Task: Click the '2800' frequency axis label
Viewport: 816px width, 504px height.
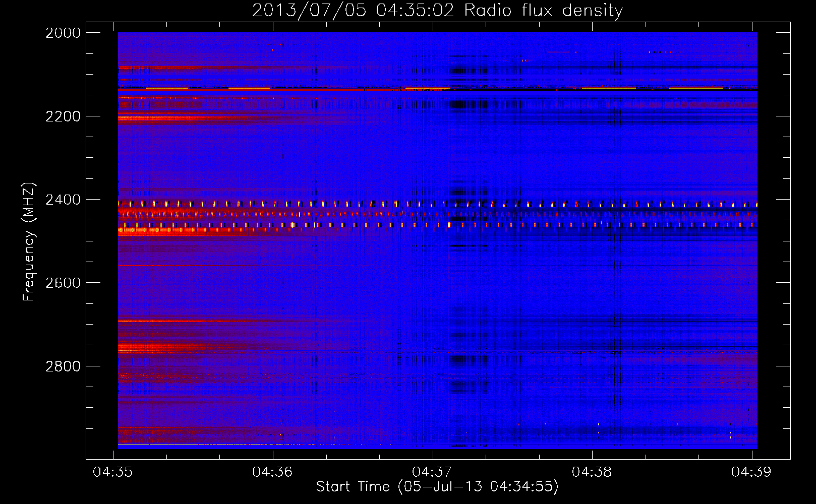Action: click(x=63, y=366)
